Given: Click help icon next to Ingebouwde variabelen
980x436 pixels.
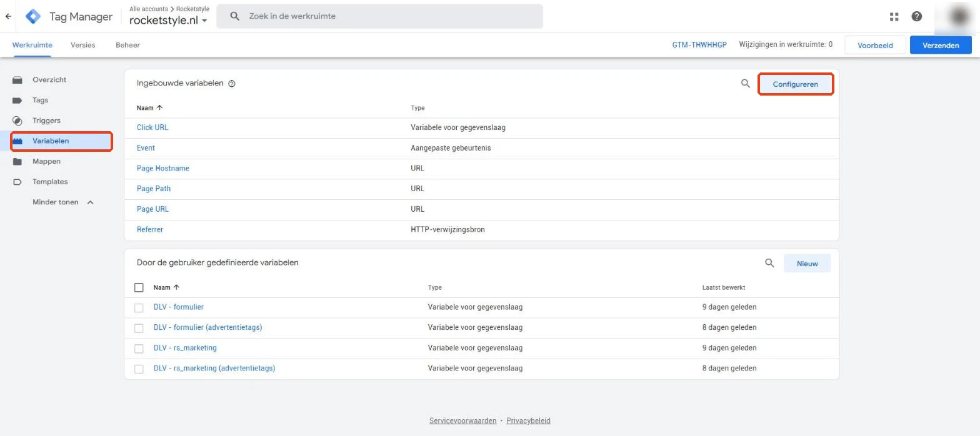Looking at the screenshot, I should pyautogui.click(x=232, y=84).
